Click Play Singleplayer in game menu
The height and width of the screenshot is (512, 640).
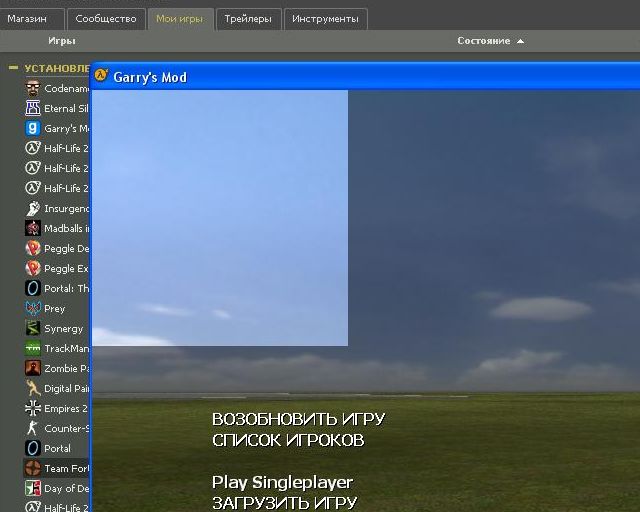pyautogui.click(x=282, y=483)
